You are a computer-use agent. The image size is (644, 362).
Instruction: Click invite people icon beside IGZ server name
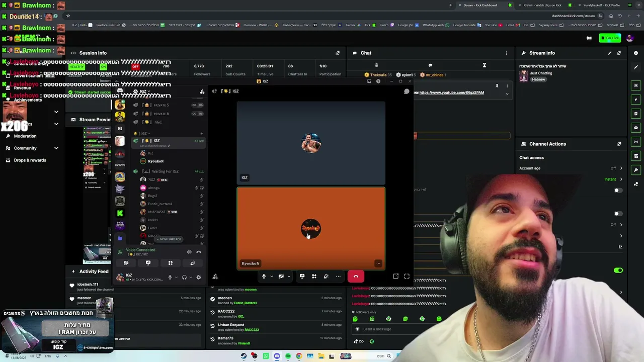(x=202, y=92)
